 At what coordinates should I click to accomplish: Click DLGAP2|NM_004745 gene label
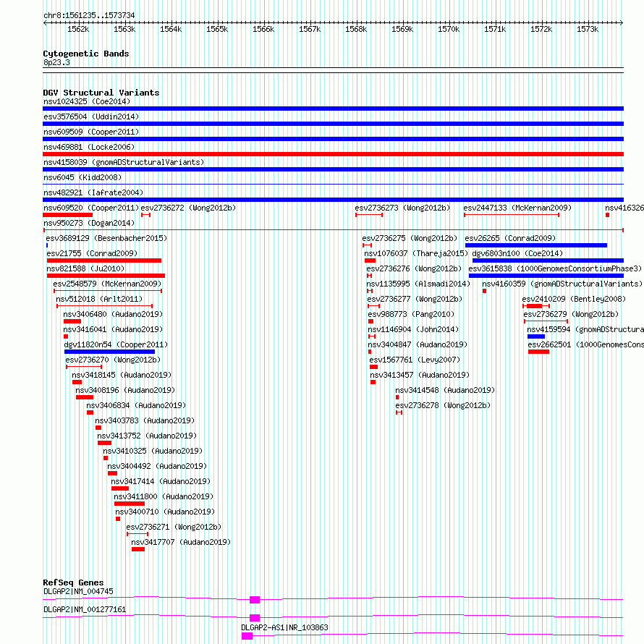(x=78, y=591)
